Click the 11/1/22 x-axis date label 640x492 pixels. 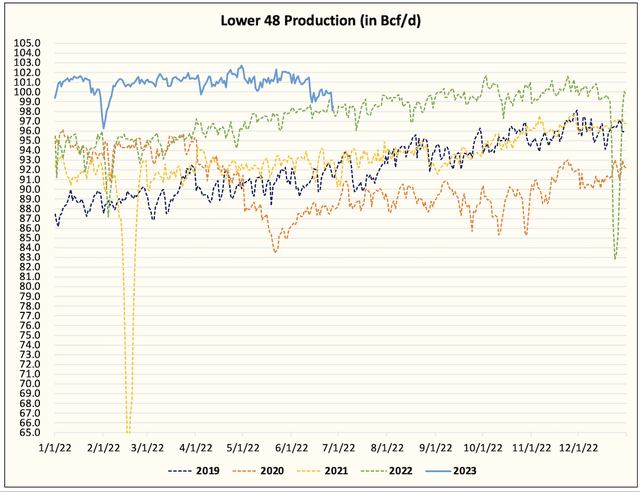coord(531,448)
